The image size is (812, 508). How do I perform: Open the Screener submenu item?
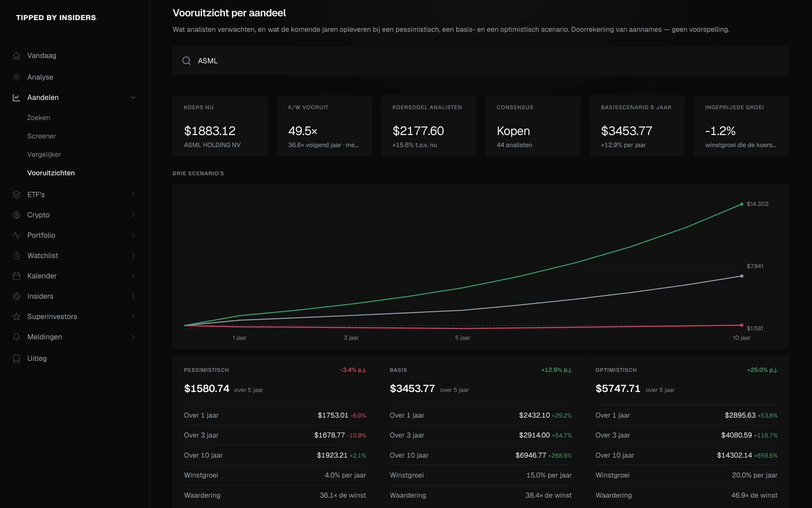pyautogui.click(x=42, y=136)
